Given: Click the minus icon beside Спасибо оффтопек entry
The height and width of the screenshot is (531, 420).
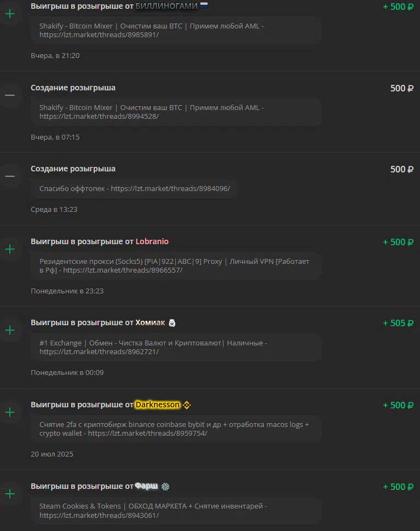Looking at the screenshot, I should (x=10, y=176).
